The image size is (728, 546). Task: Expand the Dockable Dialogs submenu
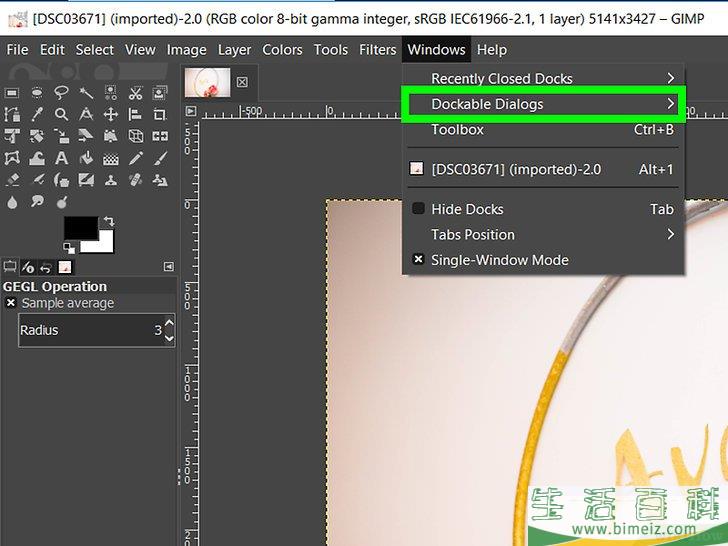click(540, 104)
